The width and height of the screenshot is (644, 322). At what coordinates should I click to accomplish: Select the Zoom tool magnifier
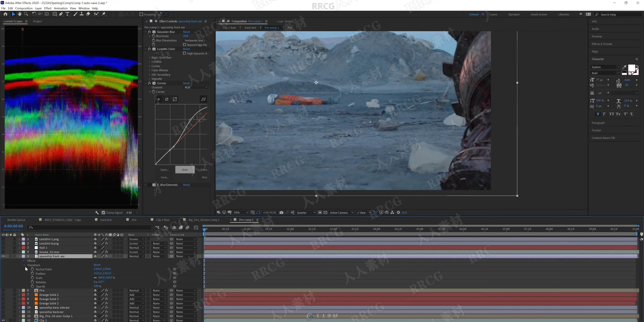[26, 14]
